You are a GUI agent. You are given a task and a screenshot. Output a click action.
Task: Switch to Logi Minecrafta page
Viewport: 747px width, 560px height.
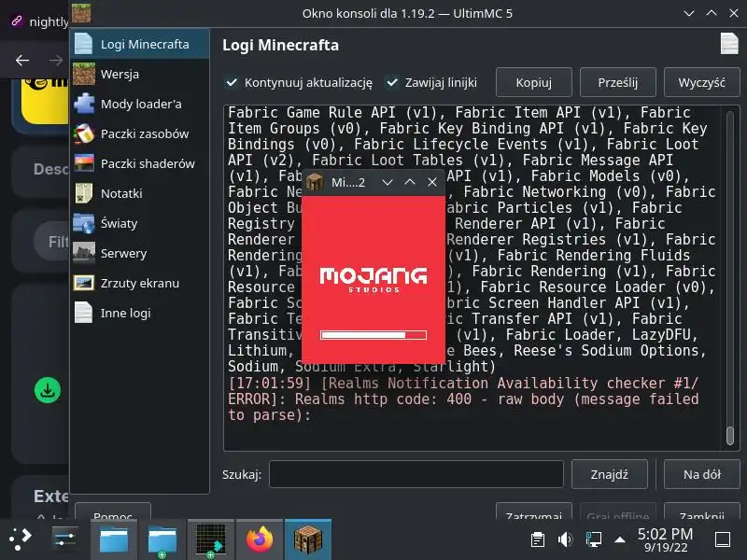click(x=139, y=44)
